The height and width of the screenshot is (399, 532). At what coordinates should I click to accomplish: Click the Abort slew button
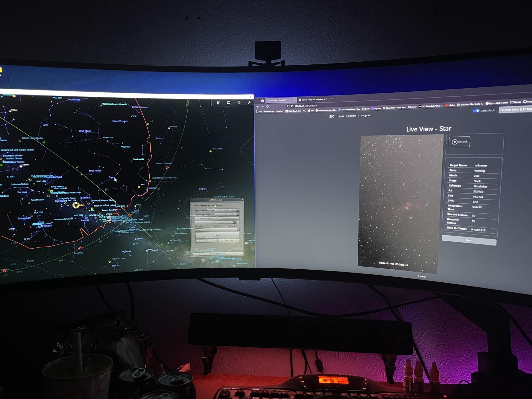[229, 240]
